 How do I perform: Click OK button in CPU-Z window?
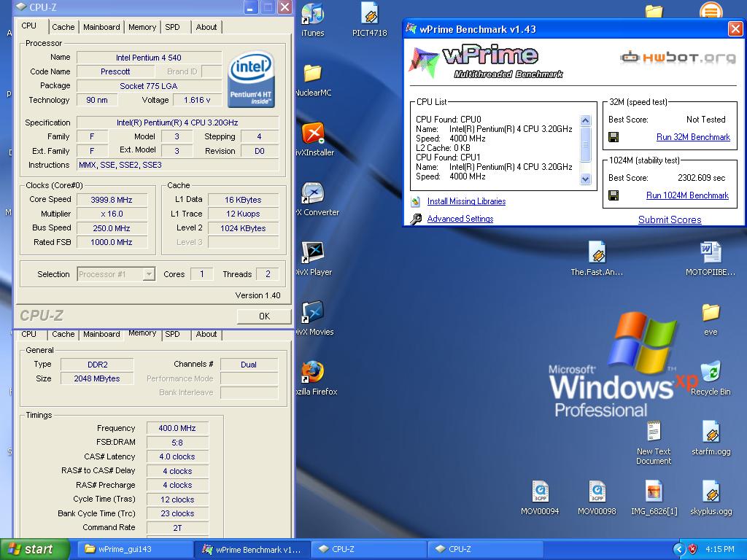point(264,316)
